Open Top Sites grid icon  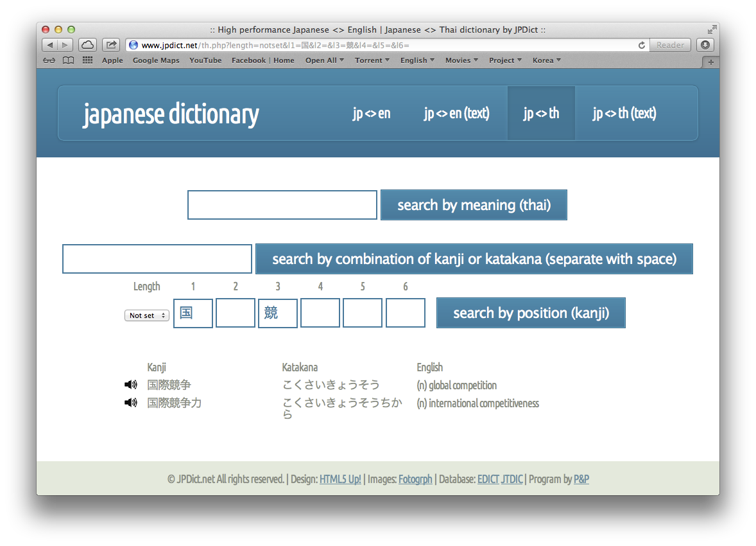tap(87, 60)
